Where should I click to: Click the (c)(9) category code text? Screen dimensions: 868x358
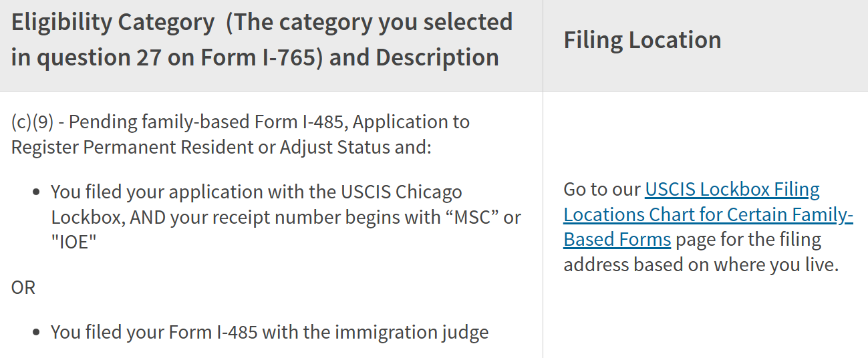point(32,122)
